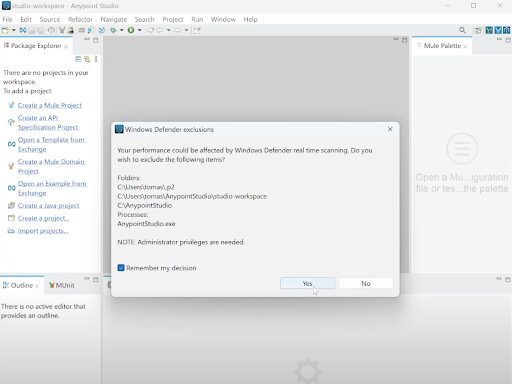Image resolution: width=512 pixels, height=384 pixels.
Task: Click the Save toolbar icon
Action: click(32, 30)
